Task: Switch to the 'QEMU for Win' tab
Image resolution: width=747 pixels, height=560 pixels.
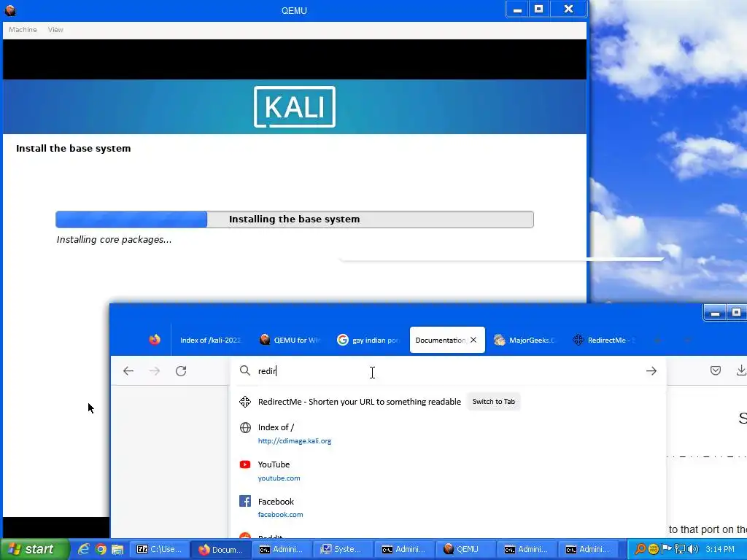Action: click(x=290, y=340)
